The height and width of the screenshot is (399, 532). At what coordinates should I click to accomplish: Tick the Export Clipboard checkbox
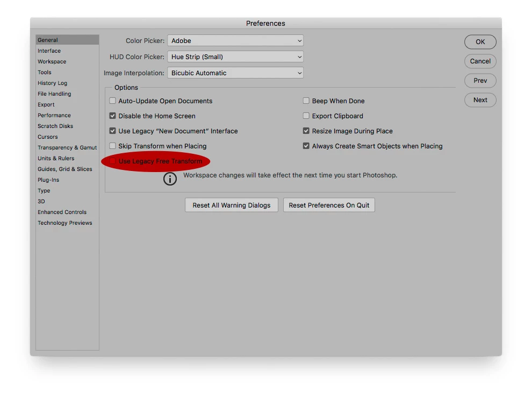pos(306,116)
